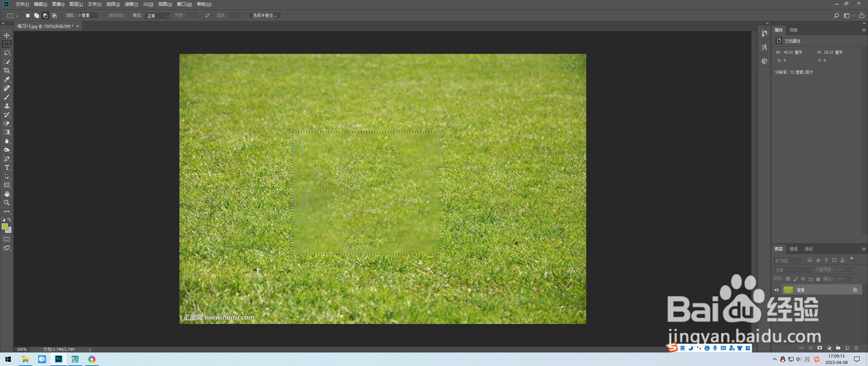Open the 编辑 (Edit) menu
Screen dimensions: 868x366
coord(40,4)
